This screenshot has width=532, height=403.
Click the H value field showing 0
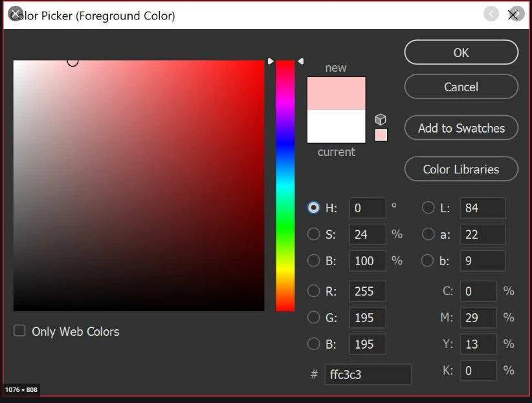click(368, 208)
